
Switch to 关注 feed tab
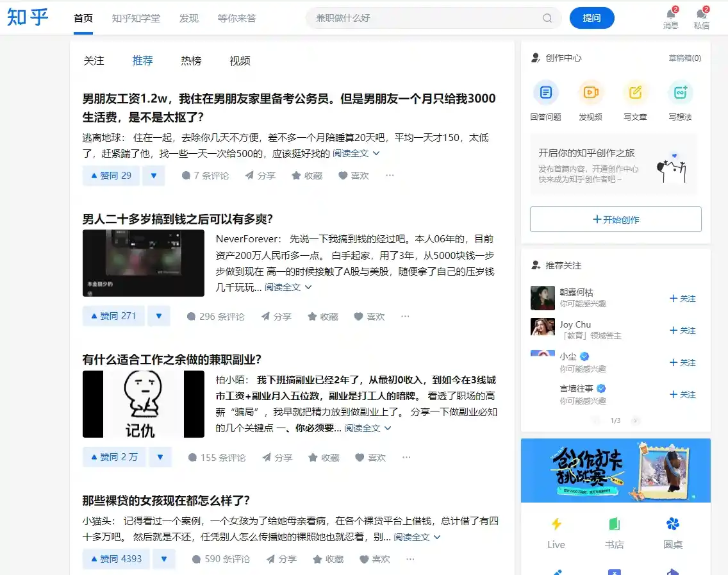pyautogui.click(x=94, y=61)
